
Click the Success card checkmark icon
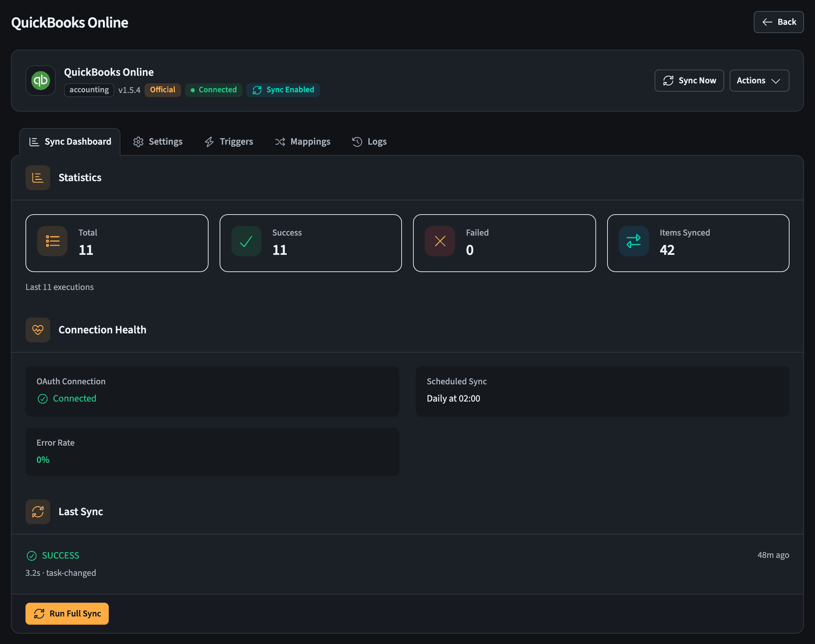(246, 241)
